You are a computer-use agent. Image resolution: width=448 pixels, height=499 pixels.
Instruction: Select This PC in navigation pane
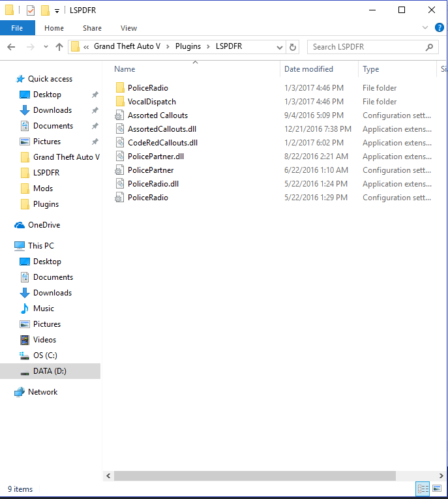40,246
